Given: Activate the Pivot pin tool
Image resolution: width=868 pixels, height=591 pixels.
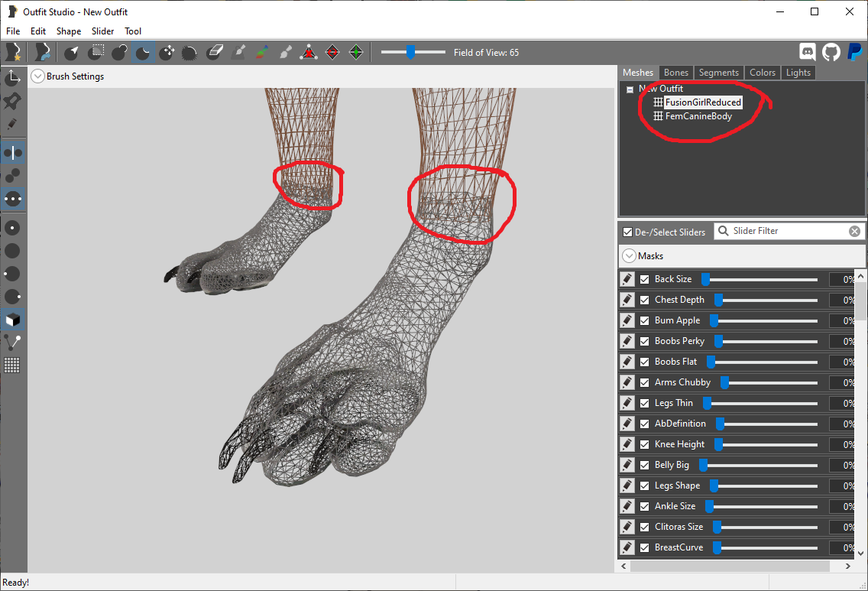Looking at the screenshot, I should (x=12, y=100).
